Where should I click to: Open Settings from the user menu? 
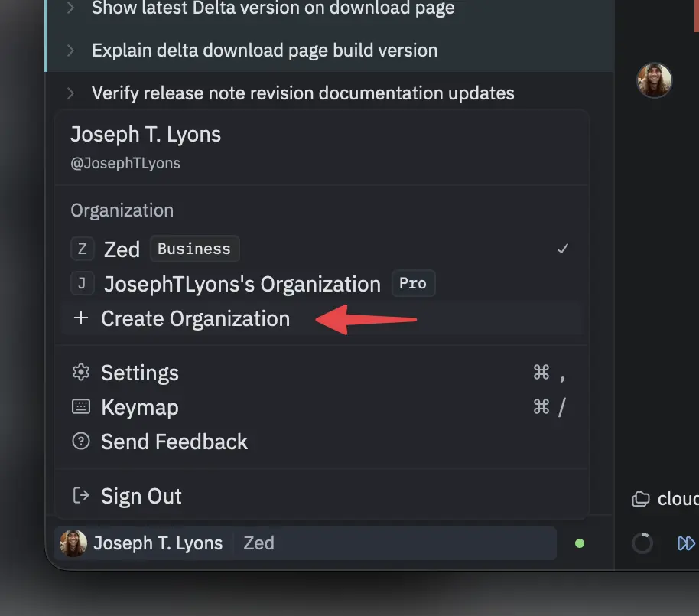click(x=322, y=373)
